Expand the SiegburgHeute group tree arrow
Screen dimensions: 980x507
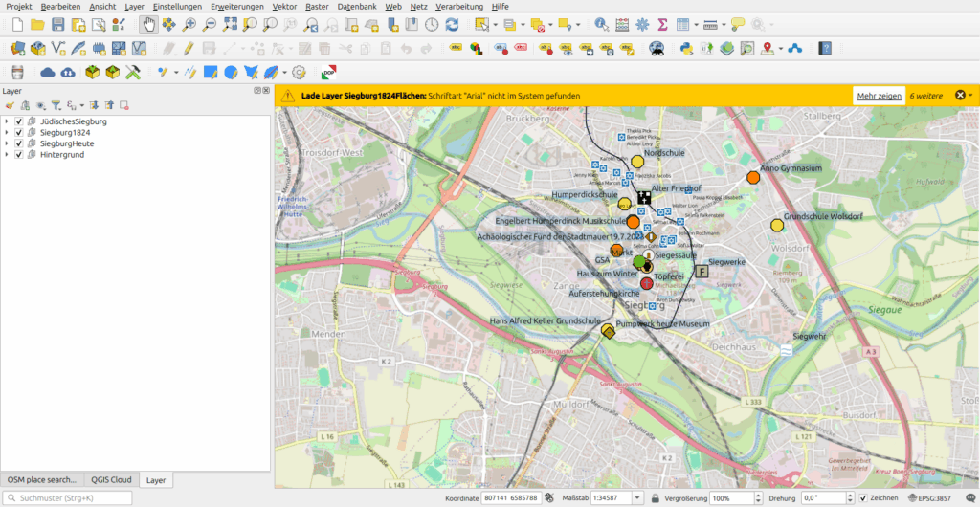(7, 143)
